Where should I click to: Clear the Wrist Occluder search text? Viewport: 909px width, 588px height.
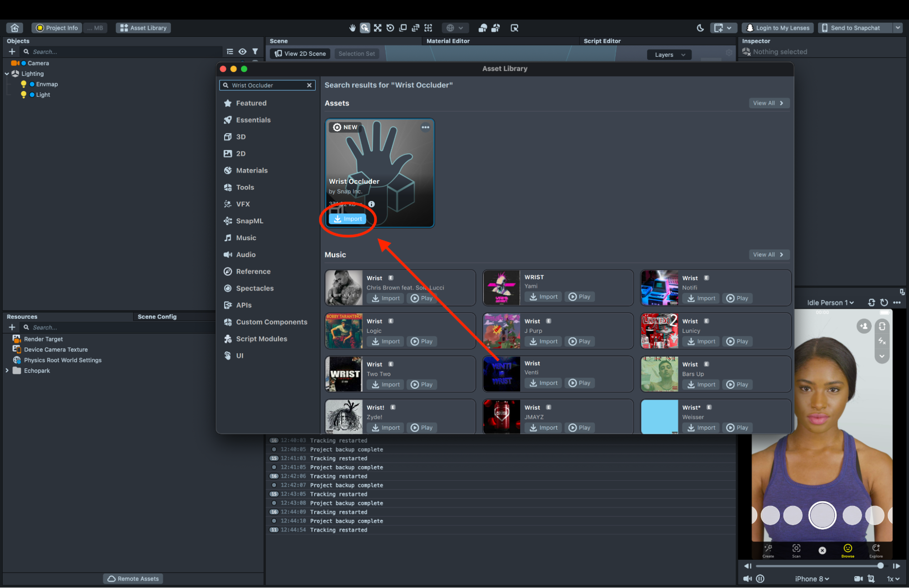(x=309, y=85)
